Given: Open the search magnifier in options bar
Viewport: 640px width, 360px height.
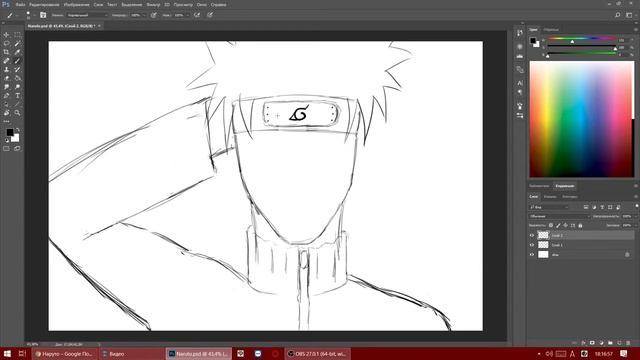Looking at the screenshot, I should coord(618,15).
